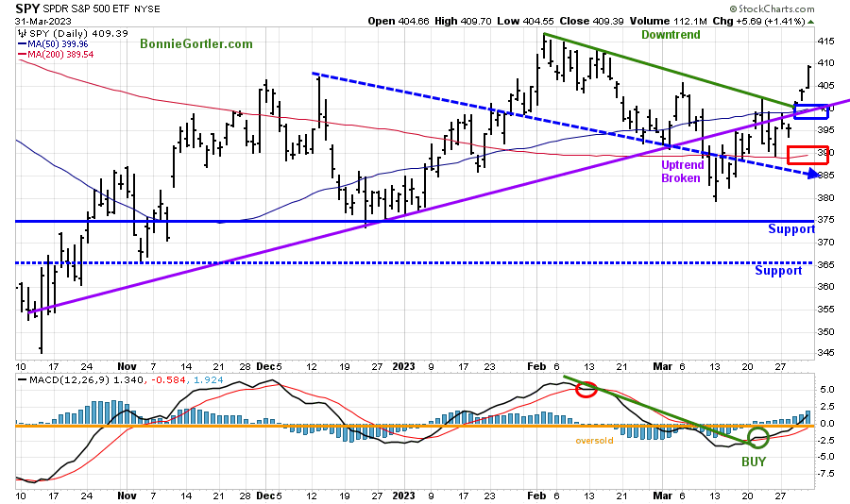Select the High 409.70 value
The image size is (850, 504).
click(x=463, y=21)
